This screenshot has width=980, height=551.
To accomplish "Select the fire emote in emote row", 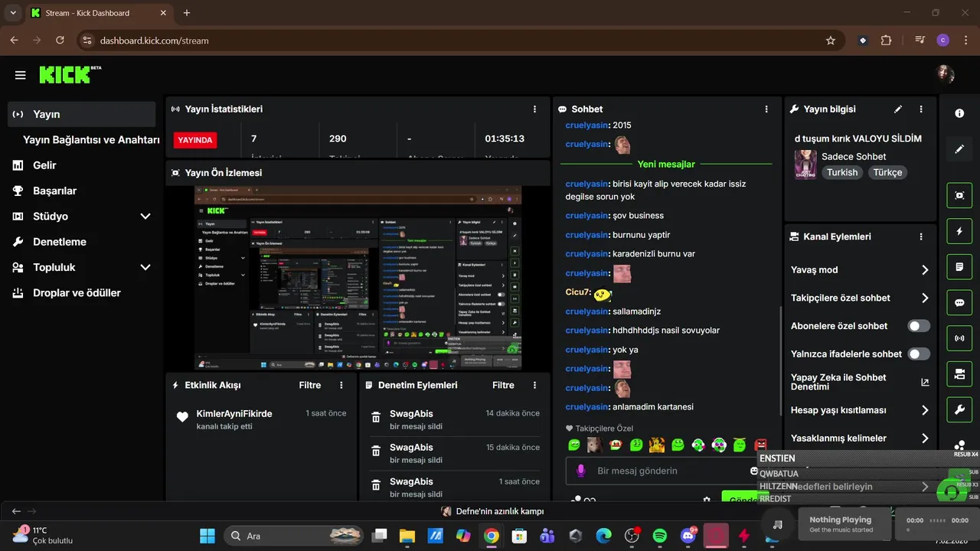I will pos(657,445).
